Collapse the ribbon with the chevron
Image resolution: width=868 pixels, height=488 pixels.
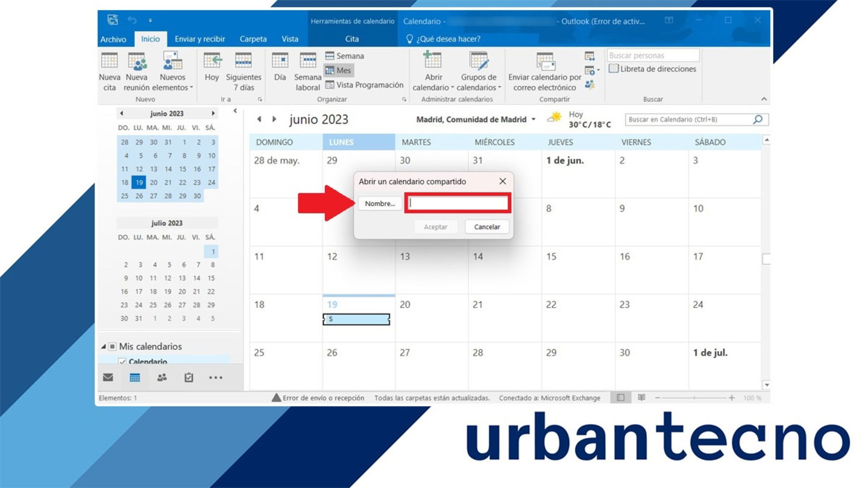764,99
